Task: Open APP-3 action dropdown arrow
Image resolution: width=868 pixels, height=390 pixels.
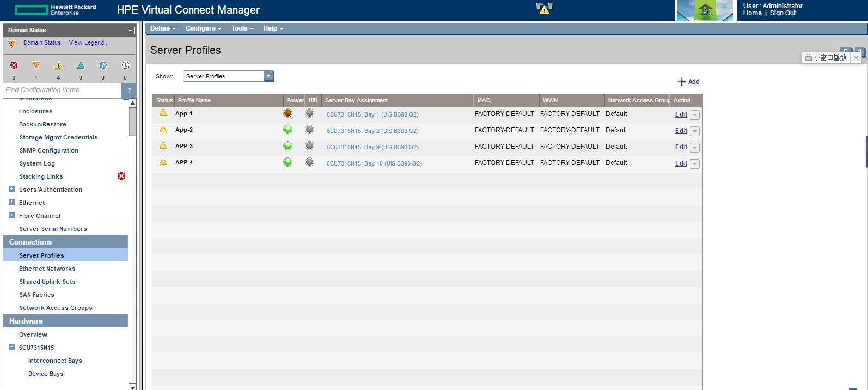Action: 695,148
